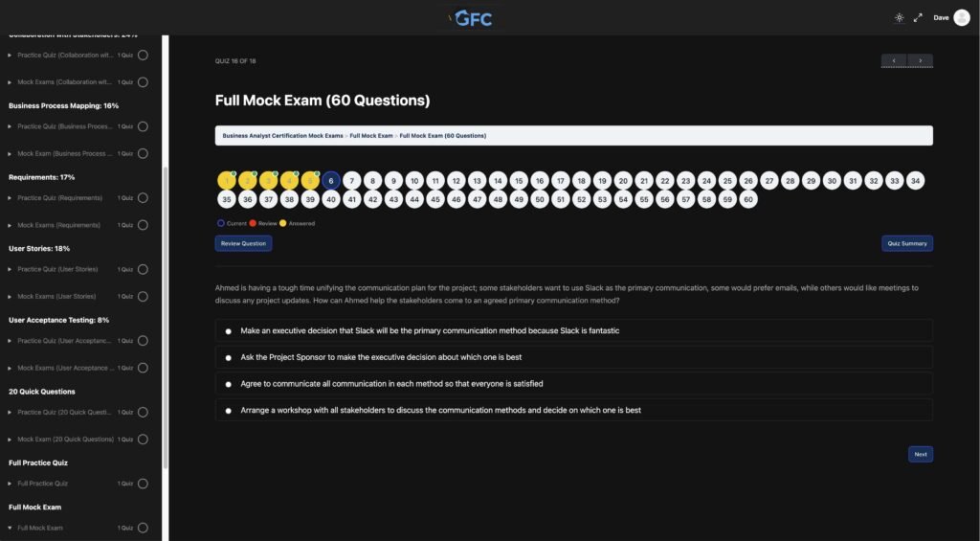Expand Practice Quiz (User Stories) sidebar item
This screenshot has width=980, height=541.
tap(10, 269)
